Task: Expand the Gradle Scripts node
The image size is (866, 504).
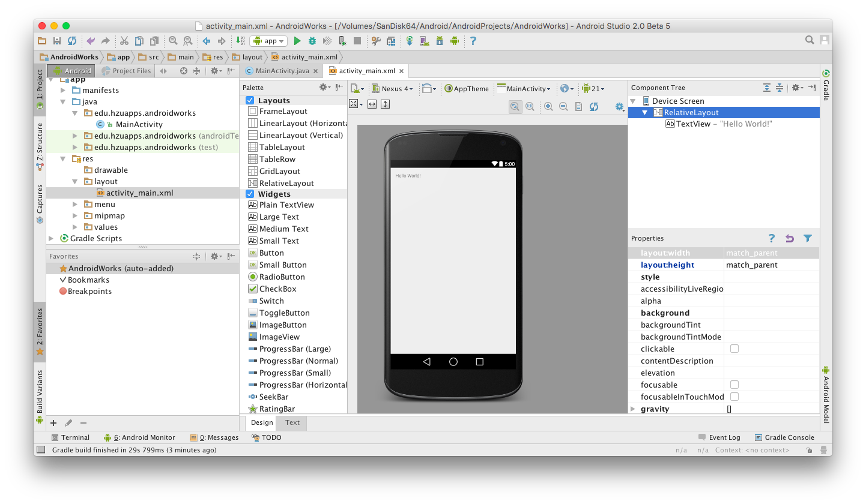Action: [52, 238]
